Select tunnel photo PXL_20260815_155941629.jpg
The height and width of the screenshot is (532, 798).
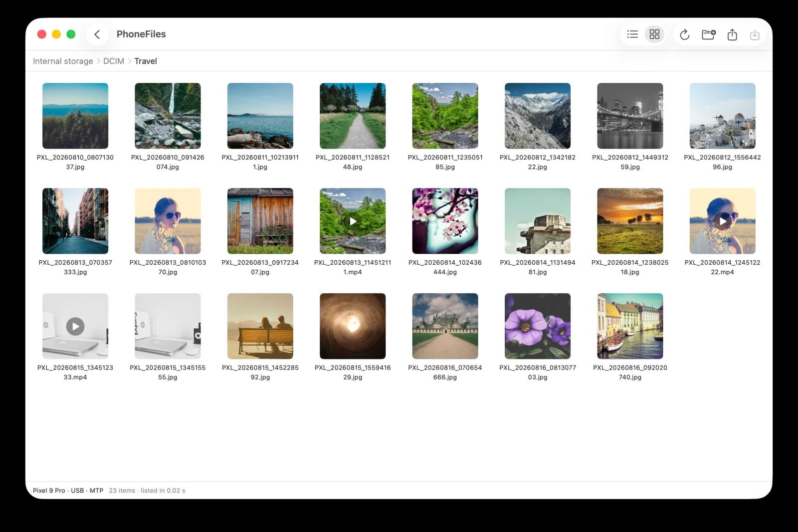[x=353, y=326]
